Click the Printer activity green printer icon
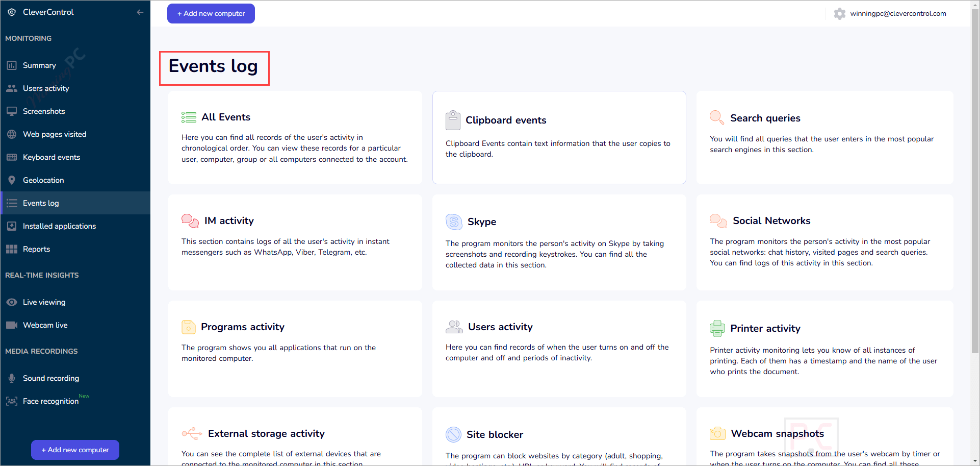Image resolution: width=980 pixels, height=466 pixels. point(717,328)
